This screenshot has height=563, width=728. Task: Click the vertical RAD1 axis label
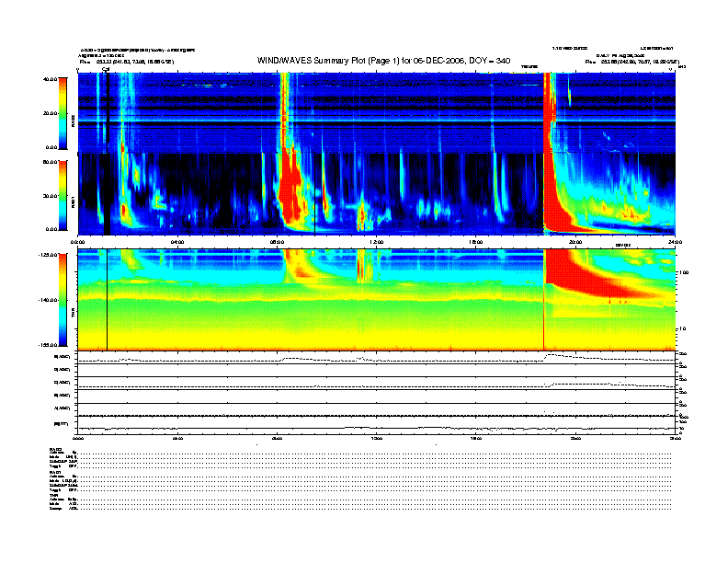[73, 201]
